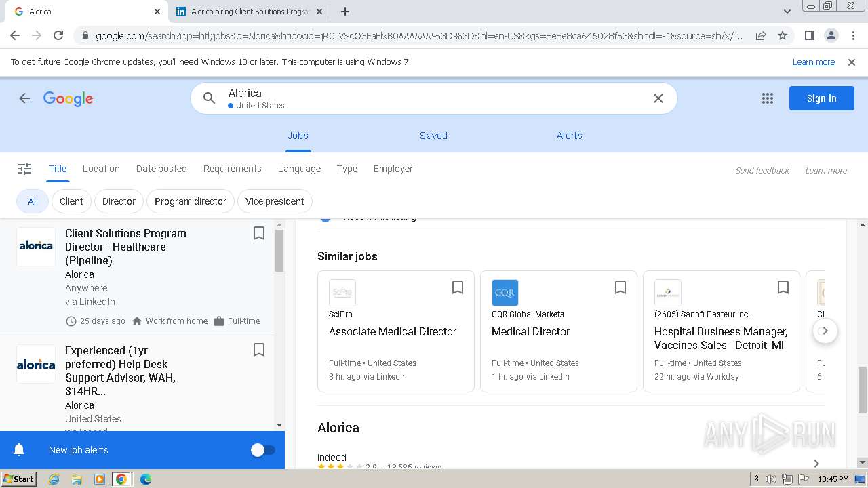Share this page icon in address bar
868x488 pixels.
point(761,35)
